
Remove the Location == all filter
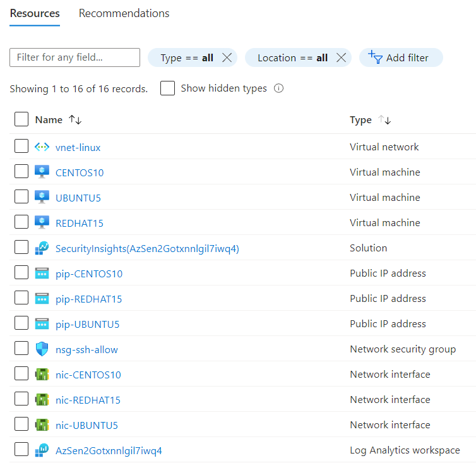coord(341,57)
